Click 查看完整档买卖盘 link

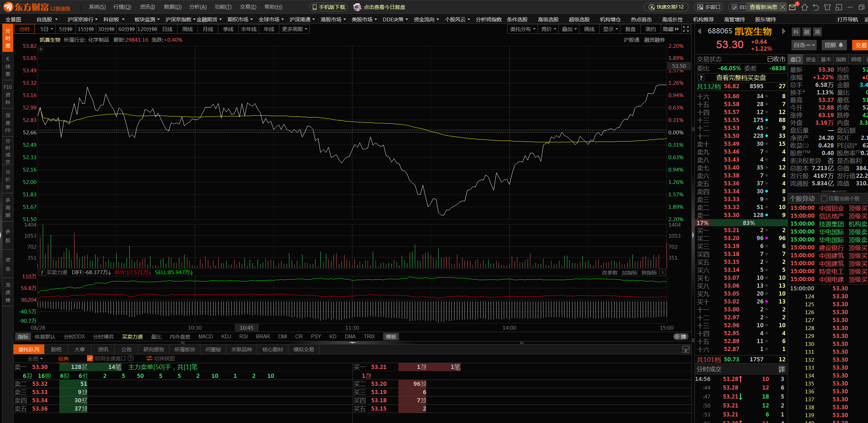741,78
